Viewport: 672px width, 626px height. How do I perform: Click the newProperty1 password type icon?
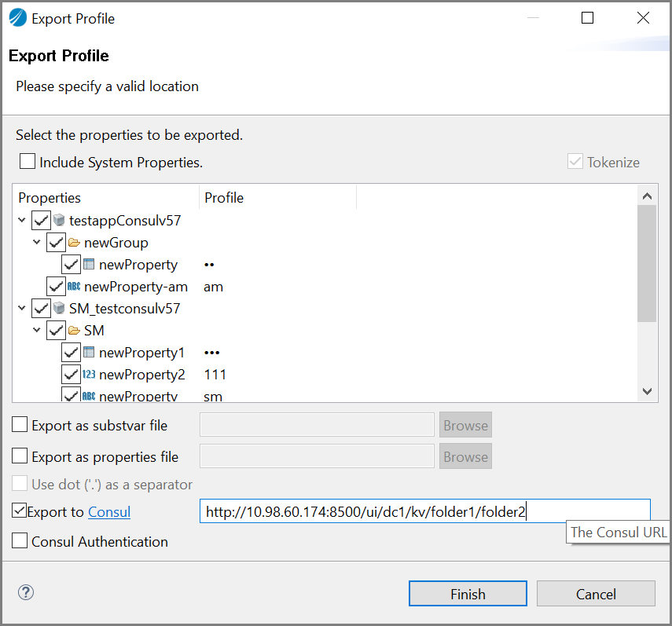pos(90,353)
